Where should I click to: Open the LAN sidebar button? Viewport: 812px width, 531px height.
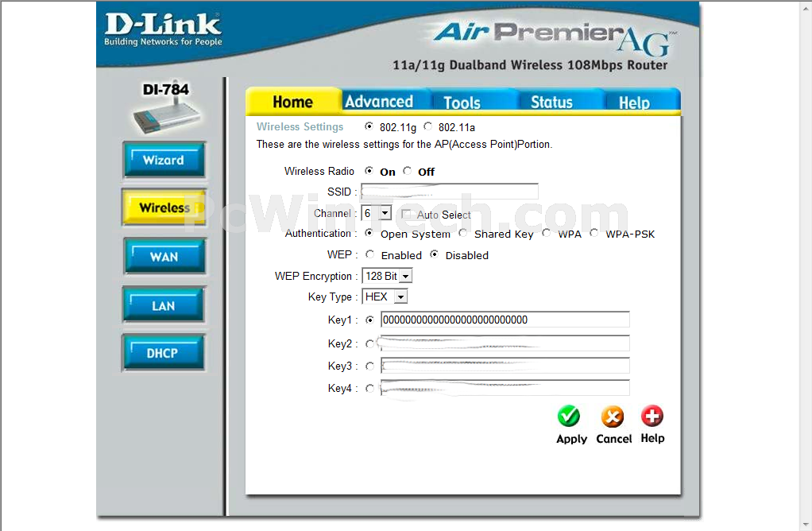[x=164, y=306]
